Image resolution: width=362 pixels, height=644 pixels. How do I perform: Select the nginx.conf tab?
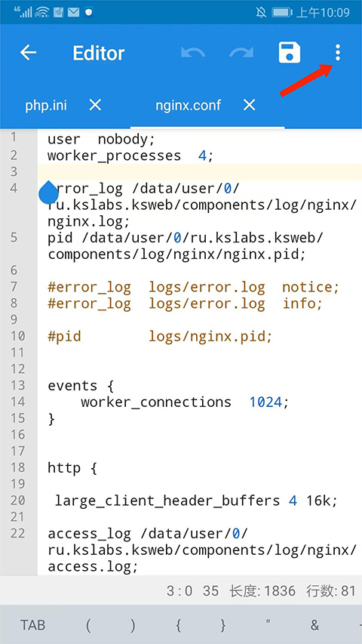pos(189,106)
